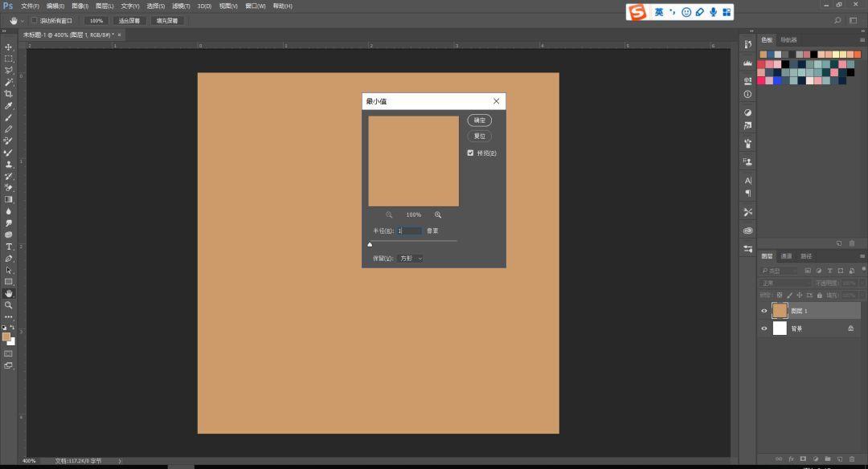868x469 pixels.
Task: Open layer style fx menu
Action: 791,459
